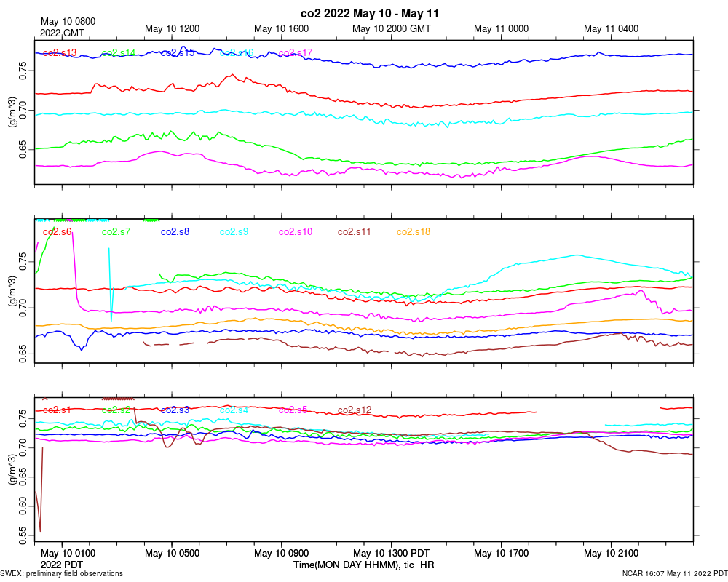Viewport: 728px width, 582px height.
Task: Click the top panel 0.65 axis value
Action: 23,149
